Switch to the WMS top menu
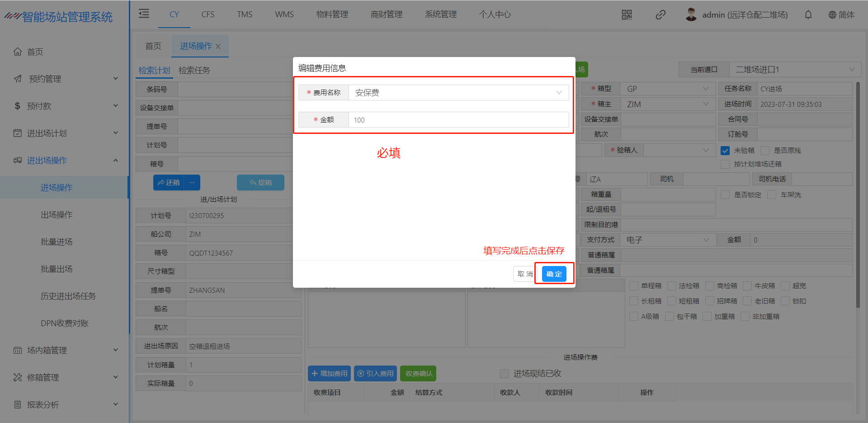 click(284, 14)
